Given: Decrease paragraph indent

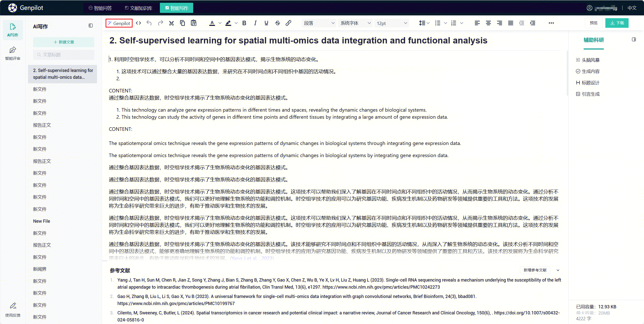Looking at the screenshot, I should tap(522, 23).
